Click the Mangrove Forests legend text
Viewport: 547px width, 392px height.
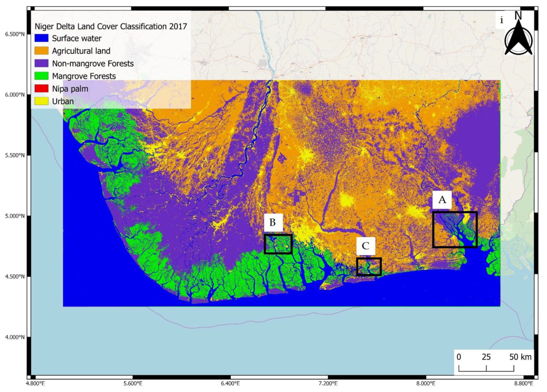(x=84, y=76)
